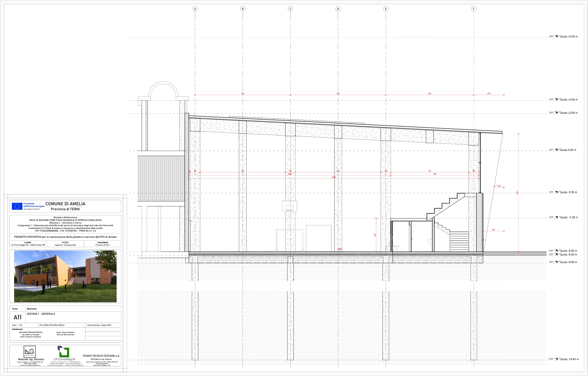Click the COMUNE DI AMELIA title
Viewport: 588px width, 376px height.
click(x=65, y=204)
